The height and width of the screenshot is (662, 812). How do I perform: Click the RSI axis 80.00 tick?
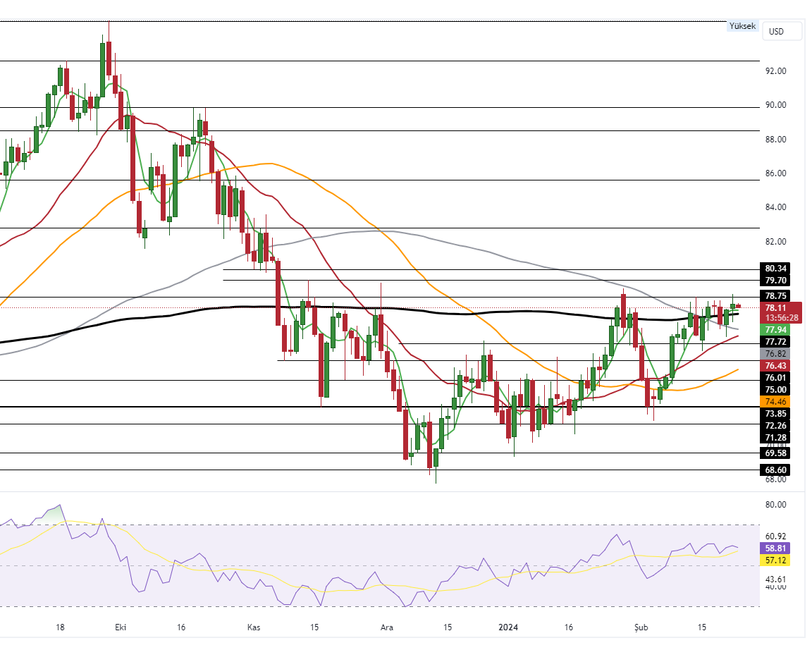point(775,505)
